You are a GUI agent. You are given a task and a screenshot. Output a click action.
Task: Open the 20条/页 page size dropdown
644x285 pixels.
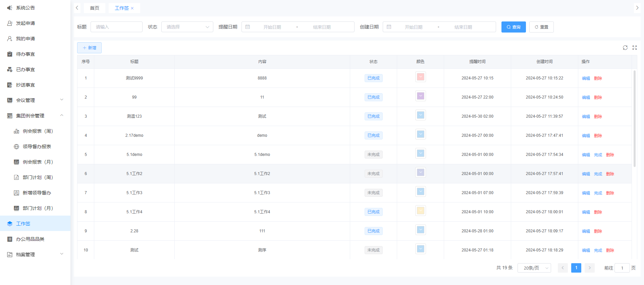click(x=534, y=268)
